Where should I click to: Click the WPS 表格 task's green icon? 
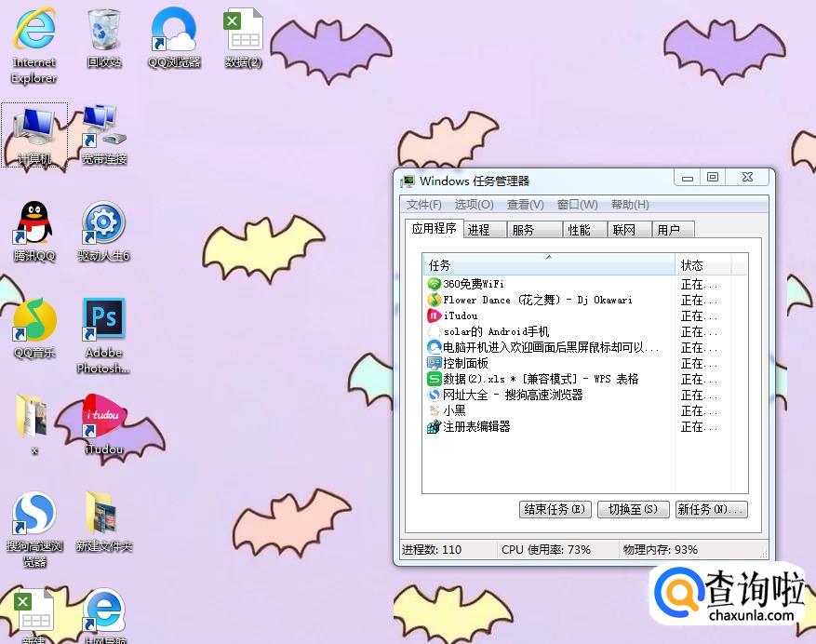[x=434, y=379]
